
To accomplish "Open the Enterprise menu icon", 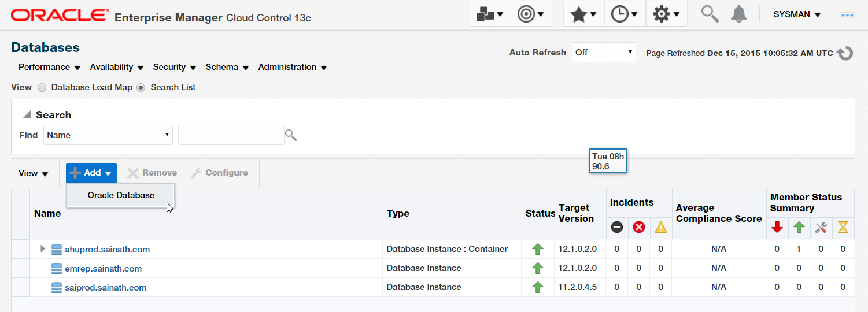I will coord(490,14).
